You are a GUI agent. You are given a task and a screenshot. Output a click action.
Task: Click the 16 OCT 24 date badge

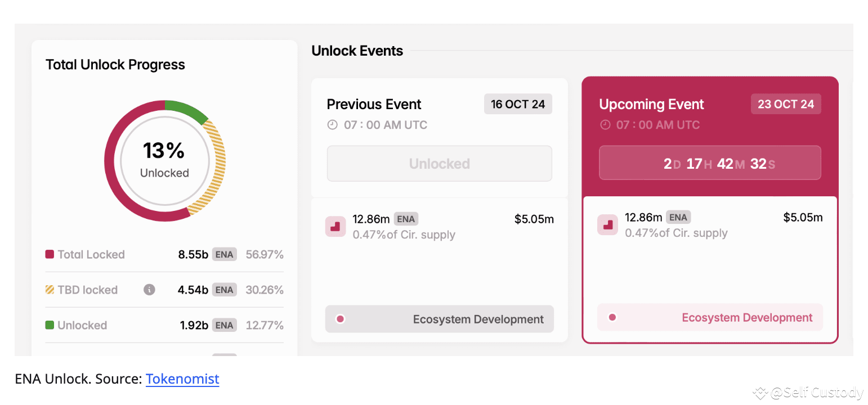pos(518,104)
